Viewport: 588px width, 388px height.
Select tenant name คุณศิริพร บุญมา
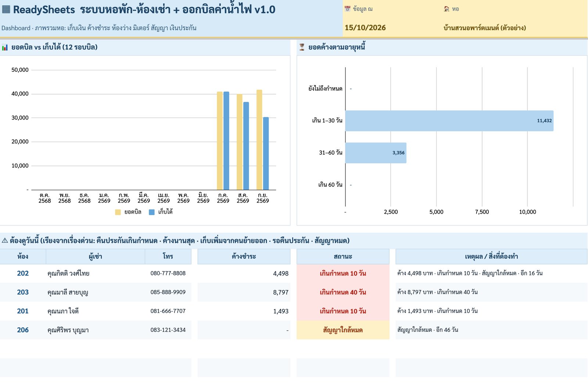tap(68, 330)
